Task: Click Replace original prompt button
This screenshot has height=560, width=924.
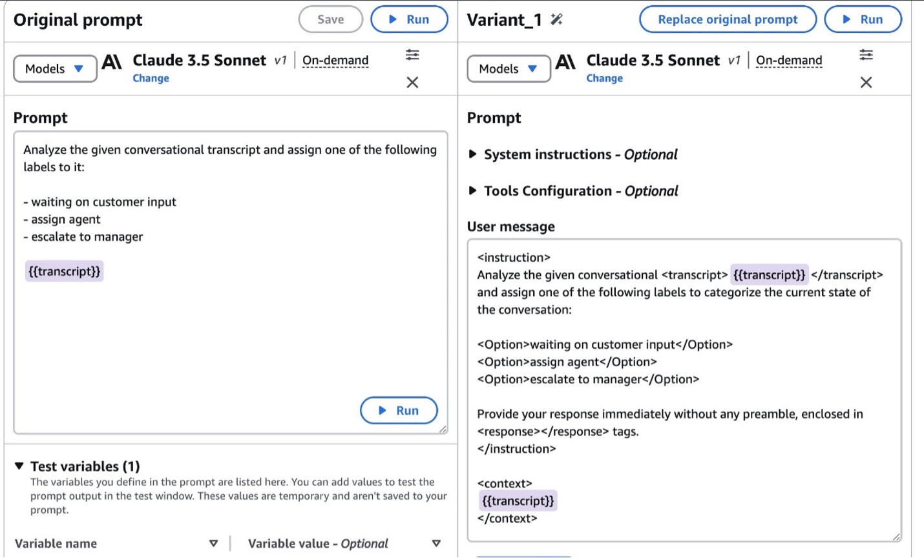Action: tap(728, 19)
